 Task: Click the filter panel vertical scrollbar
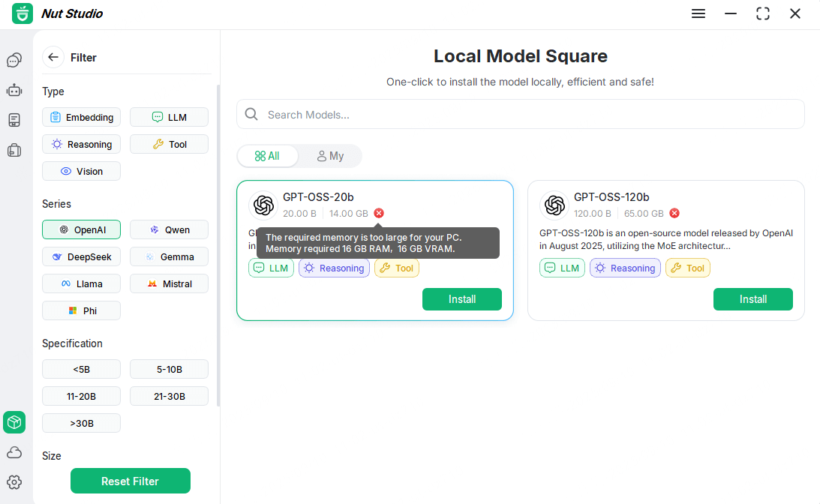[x=218, y=246]
